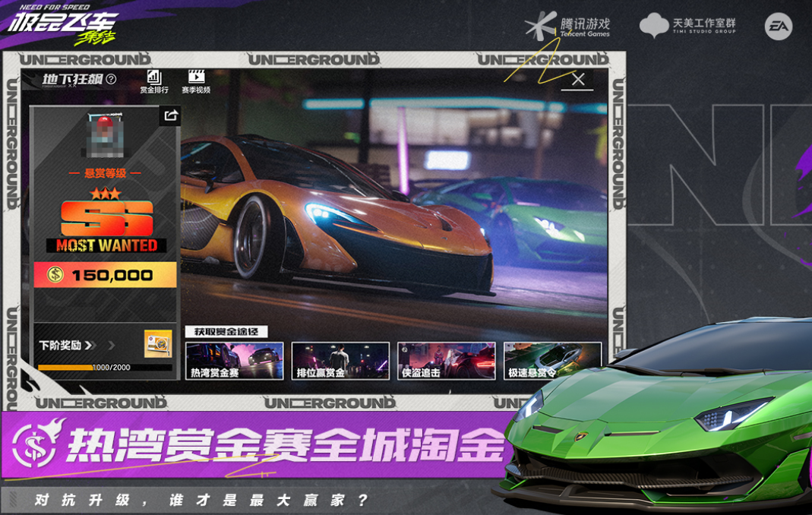812x515 pixels.
Task: Click the reward card icon next to 下阶奖励
Action: tap(158, 343)
